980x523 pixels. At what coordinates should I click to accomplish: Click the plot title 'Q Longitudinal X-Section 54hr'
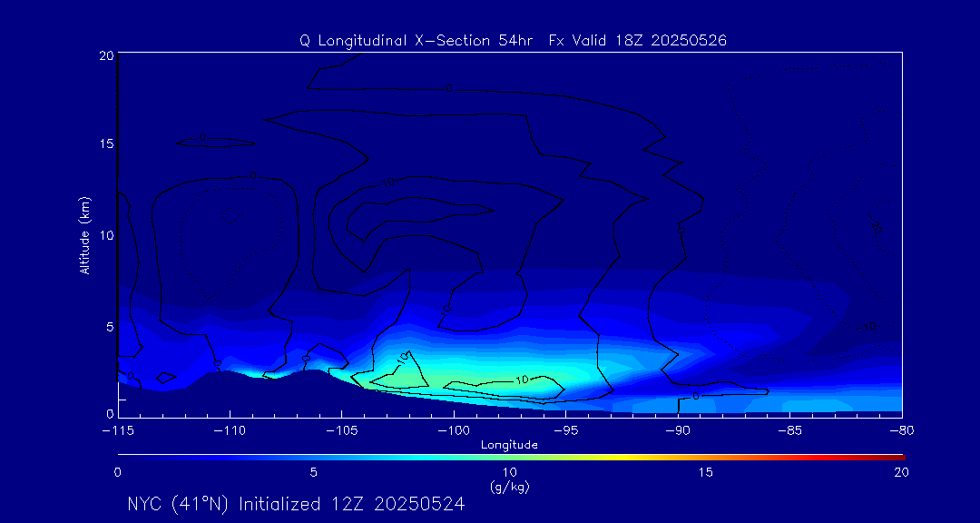click(415, 41)
